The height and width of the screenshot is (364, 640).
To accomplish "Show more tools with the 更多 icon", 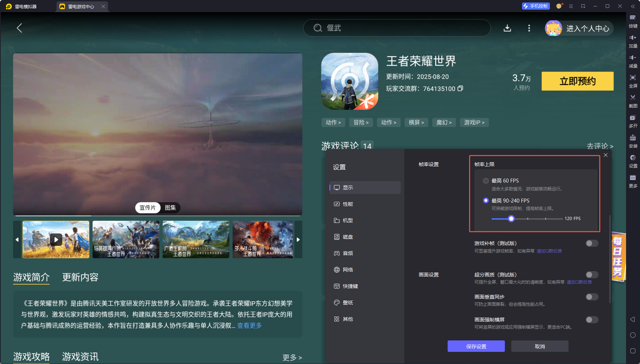I will click(633, 181).
